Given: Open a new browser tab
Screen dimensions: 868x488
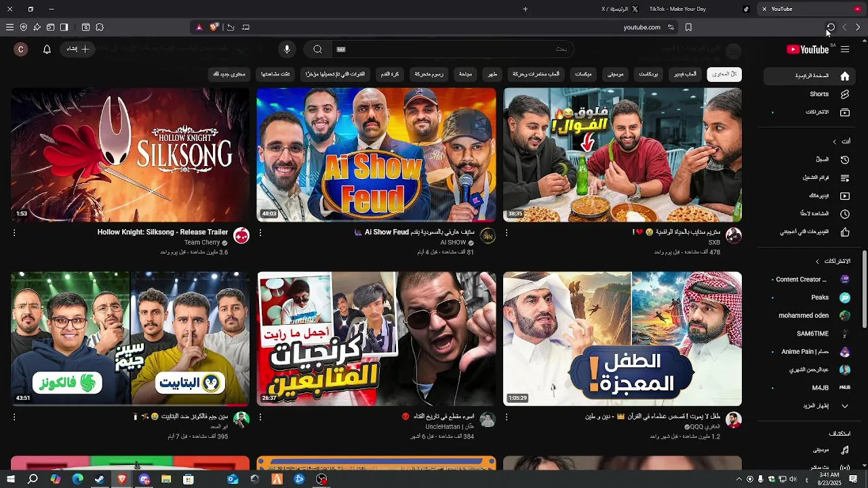Looking at the screenshot, I should [526, 9].
